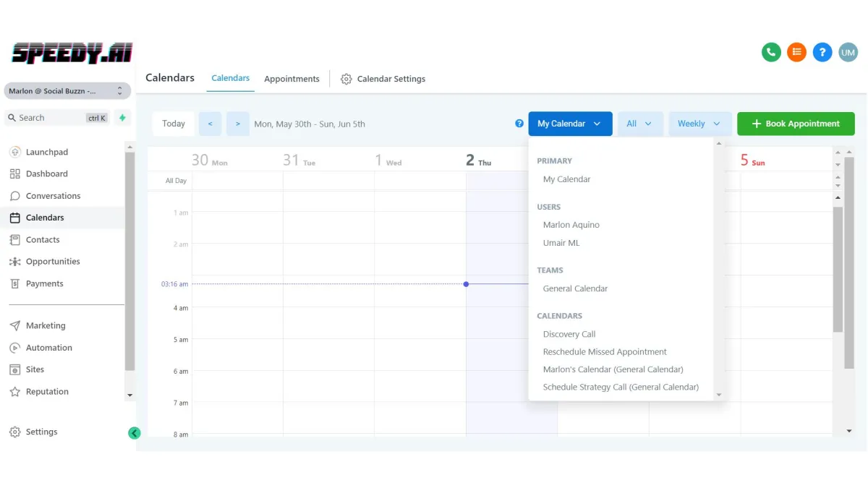868x488 pixels.
Task: Switch to the Calendars tab
Action: click(x=231, y=78)
